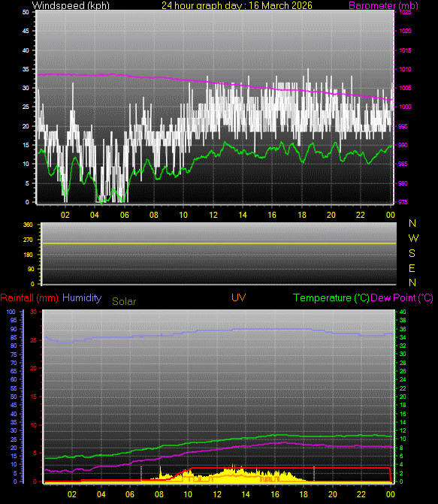Image resolution: width=438 pixels, height=504 pixels.
Task: Click the 16 mark on green temperature axis
Action: click(403, 414)
